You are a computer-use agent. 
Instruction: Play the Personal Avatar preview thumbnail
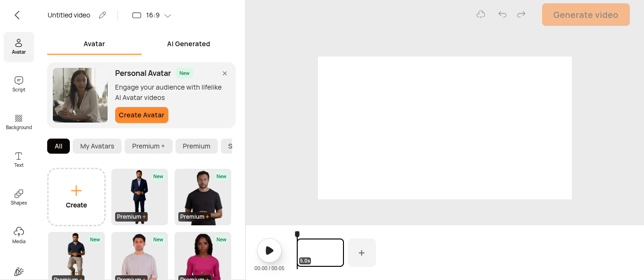80,95
